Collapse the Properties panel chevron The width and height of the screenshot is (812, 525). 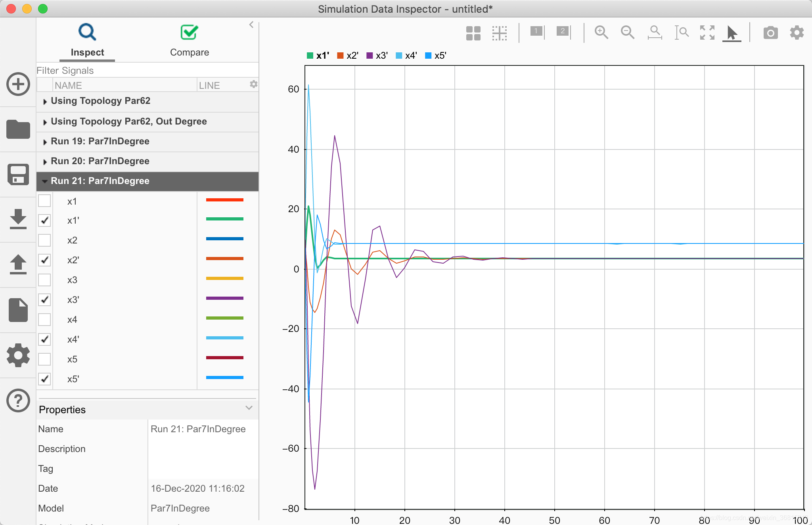coord(249,408)
